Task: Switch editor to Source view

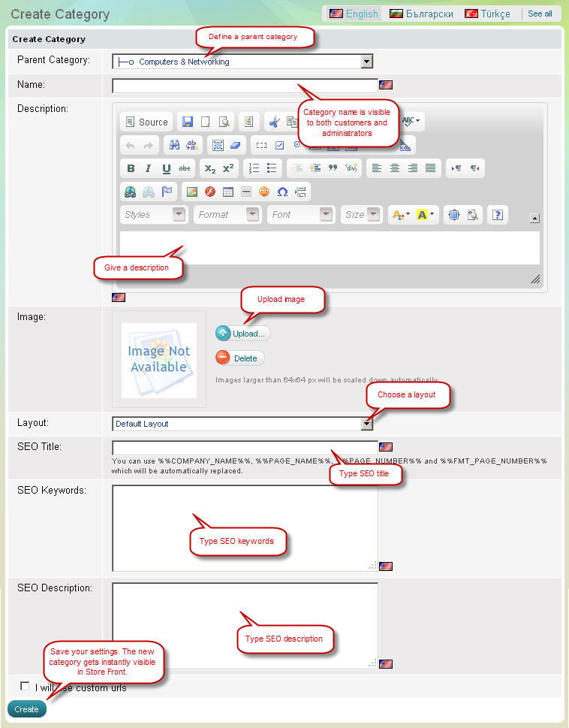Action: click(146, 122)
